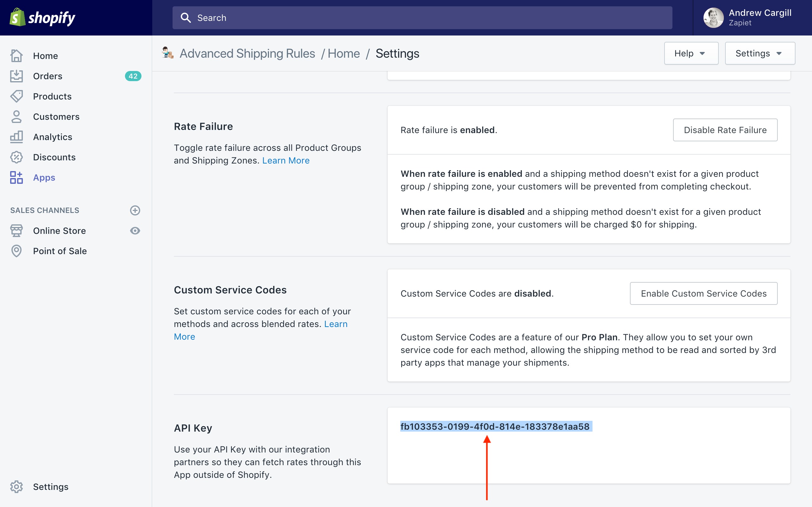Click the Discounts percent badge icon
Screen dimensions: 812x507
click(x=16, y=157)
